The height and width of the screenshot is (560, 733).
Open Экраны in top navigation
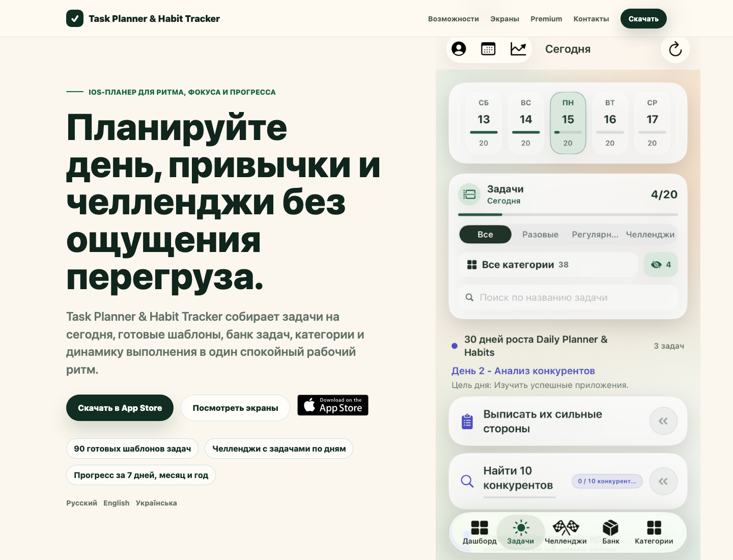click(x=504, y=19)
